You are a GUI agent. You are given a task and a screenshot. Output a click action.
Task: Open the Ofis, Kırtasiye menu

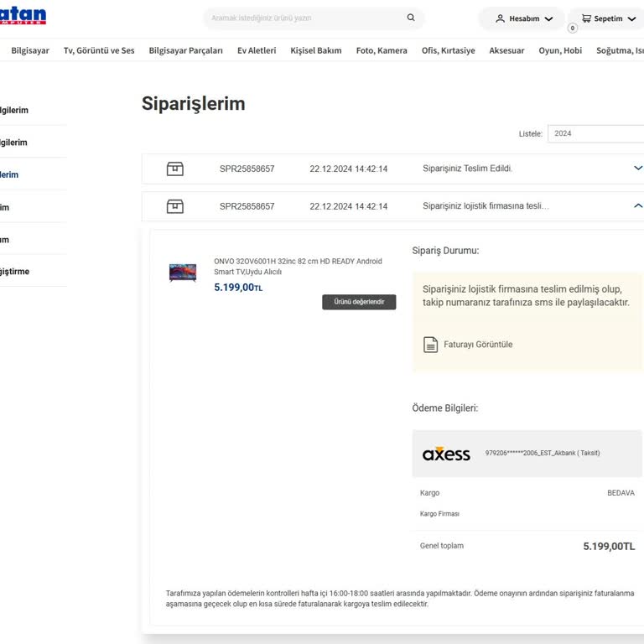pyautogui.click(x=448, y=50)
